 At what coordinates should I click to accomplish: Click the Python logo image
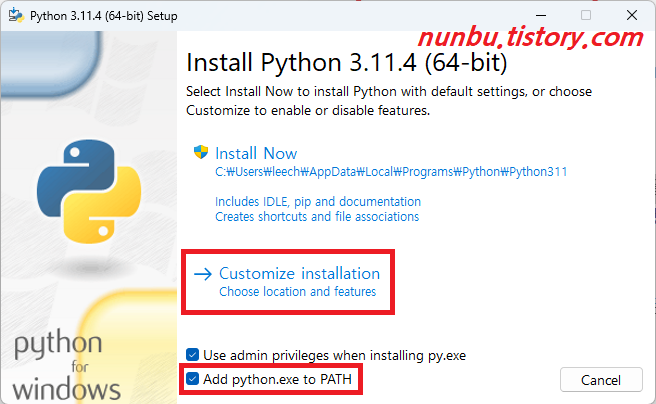tap(89, 191)
